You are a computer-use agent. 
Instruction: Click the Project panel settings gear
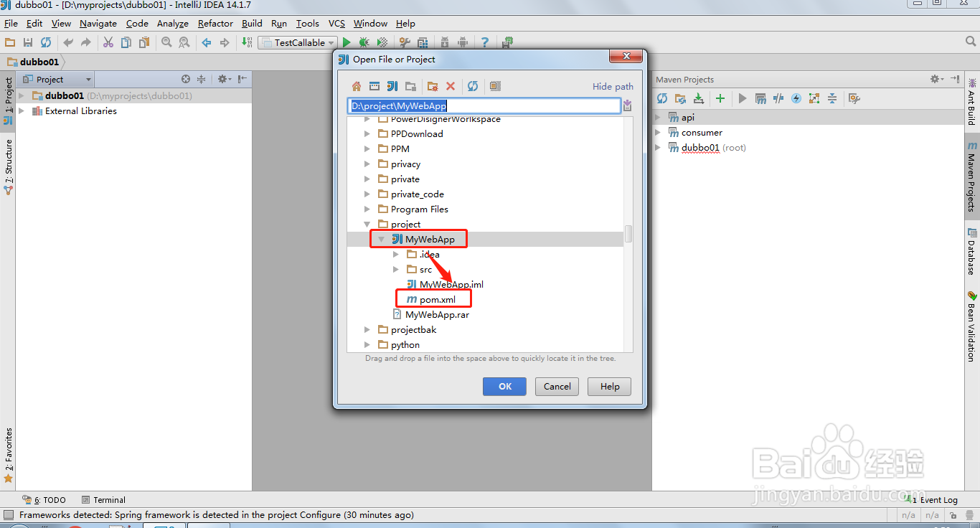224,80
